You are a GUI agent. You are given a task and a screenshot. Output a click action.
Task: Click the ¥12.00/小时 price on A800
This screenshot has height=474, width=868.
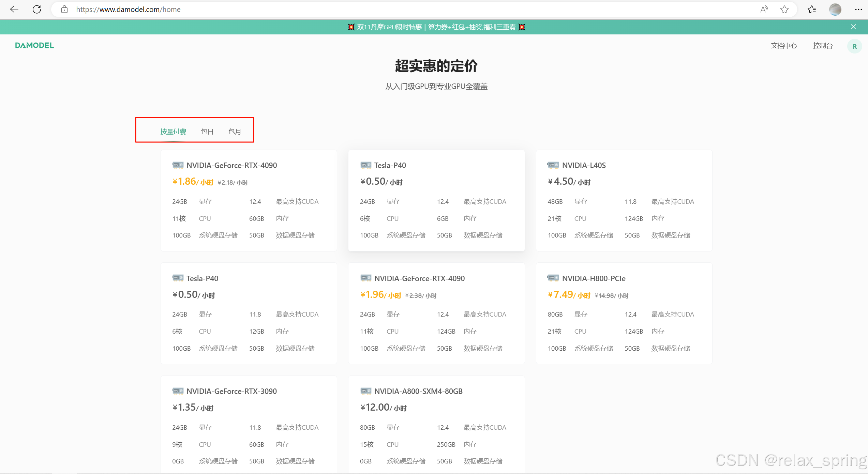click(383, 408)
